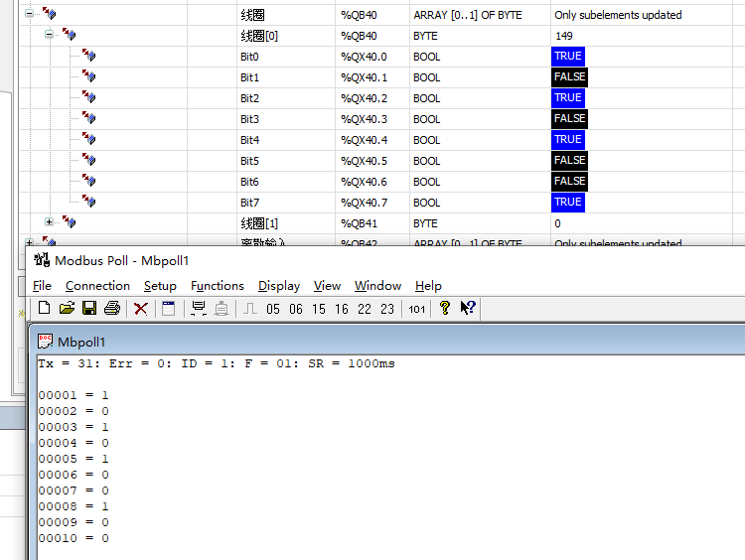Click the context help arrow icon
Screen dimensions: 745x560
[468, 308]
